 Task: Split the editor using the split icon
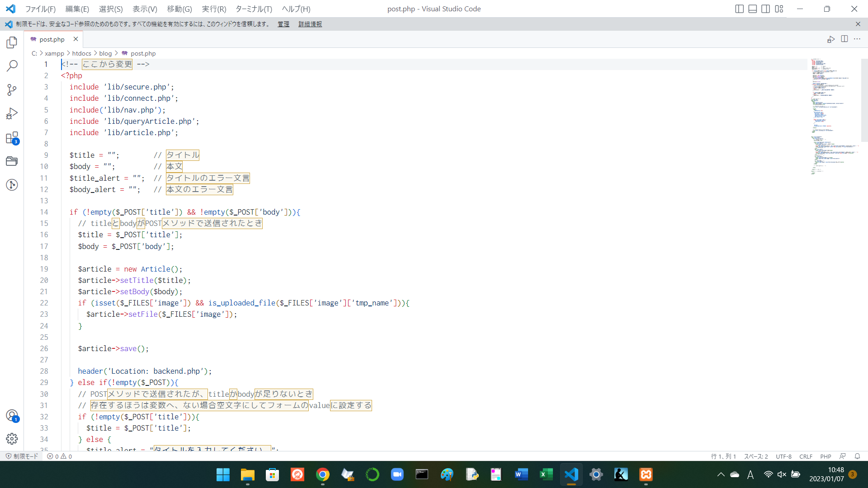click(x=845, y=39)
